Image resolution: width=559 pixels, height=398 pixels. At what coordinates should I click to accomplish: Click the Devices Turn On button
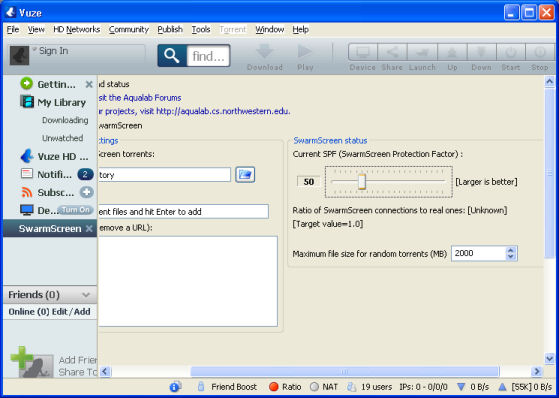75,210
